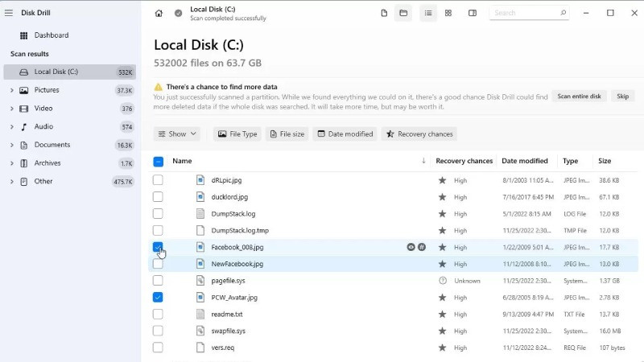Click the sort arrow in Name column
The image size is (644, 362).
tap(423, 161)
